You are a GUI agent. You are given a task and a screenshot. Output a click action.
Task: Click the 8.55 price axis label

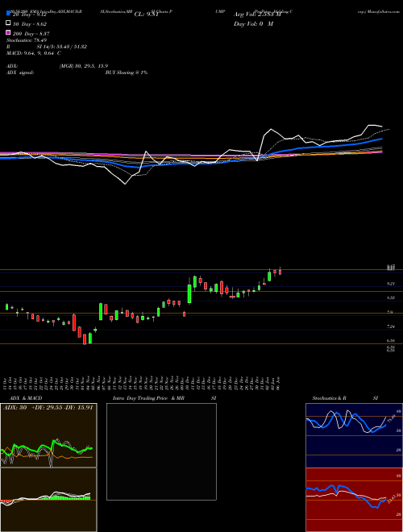[390, 297]
